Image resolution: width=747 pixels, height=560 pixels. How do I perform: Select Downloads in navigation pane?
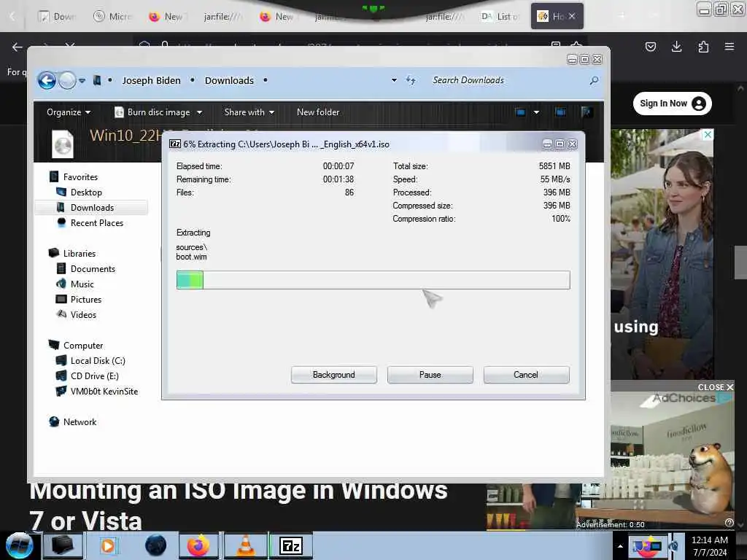[x=91, y=208]
